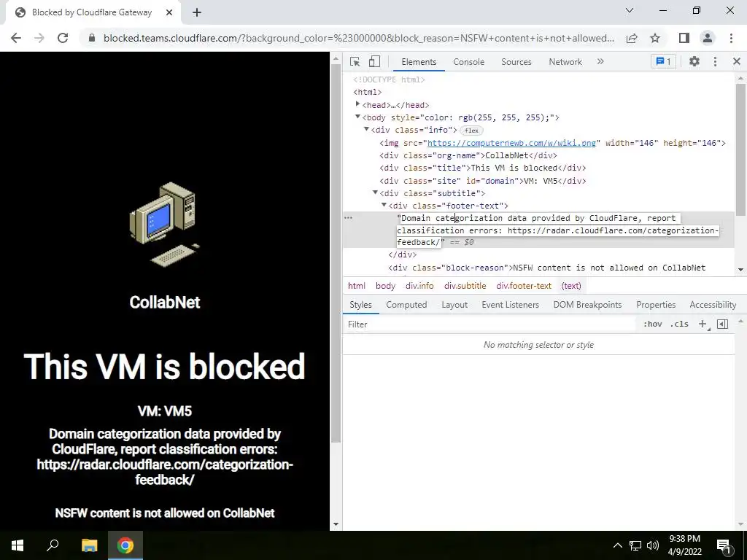747x560 pixels.
Task: Close the DevTools panel
Action: coord(737,61)
